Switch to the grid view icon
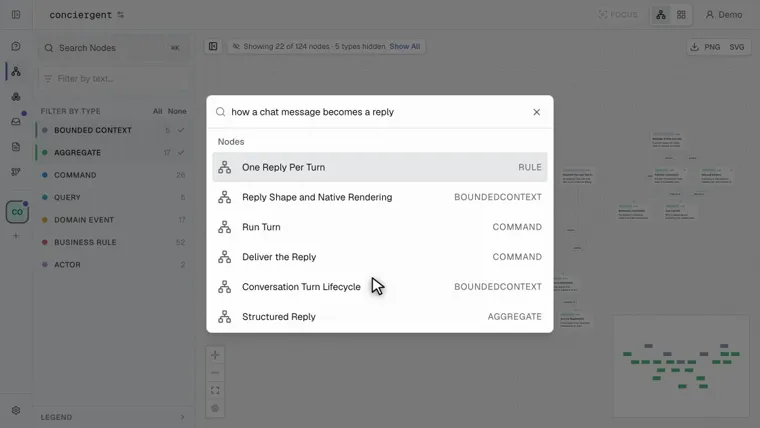The image size is (760, 428). pos(681,15)
